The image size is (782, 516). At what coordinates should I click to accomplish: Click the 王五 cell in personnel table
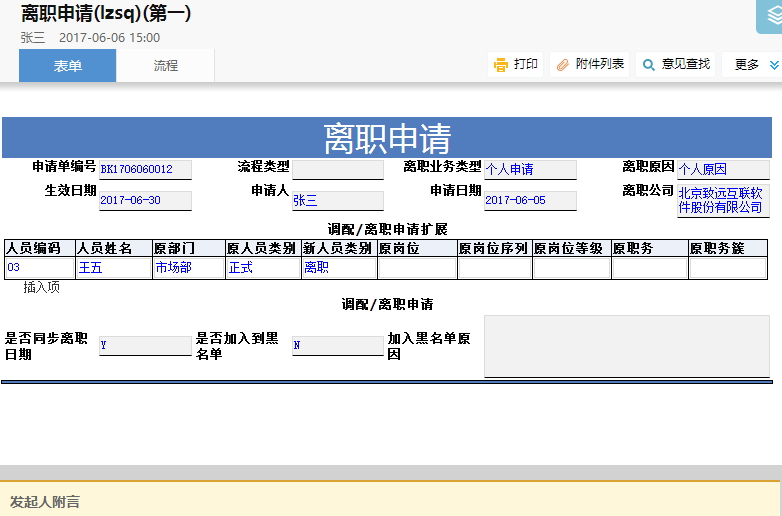click(x=114, y=268)
